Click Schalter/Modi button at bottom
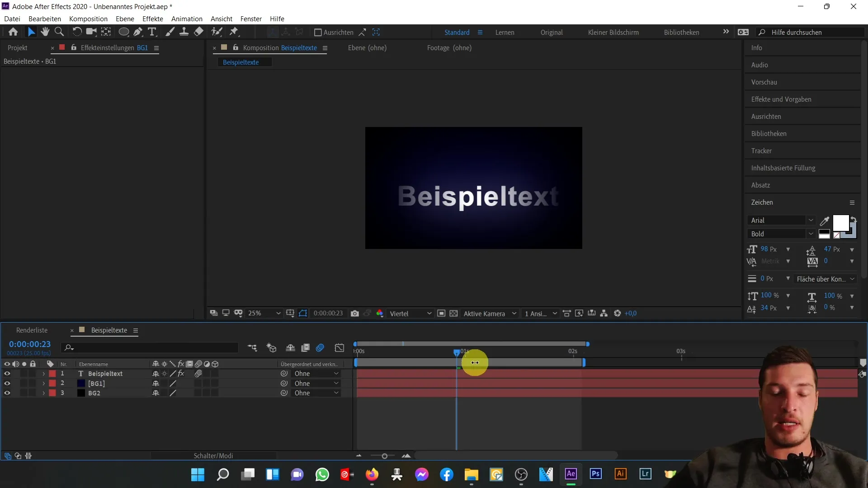The height and width of the screenshot is (488, 868). pos(213,456)
